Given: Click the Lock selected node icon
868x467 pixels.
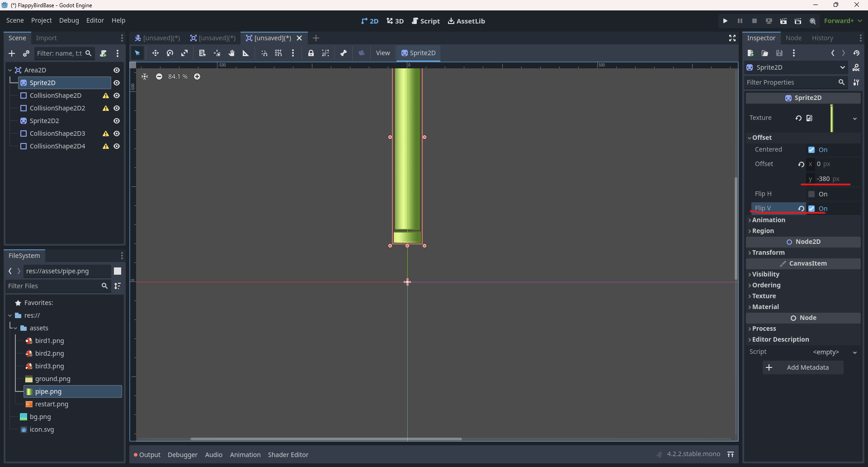Looking at the screenshot, I should (x=311, y=53).
